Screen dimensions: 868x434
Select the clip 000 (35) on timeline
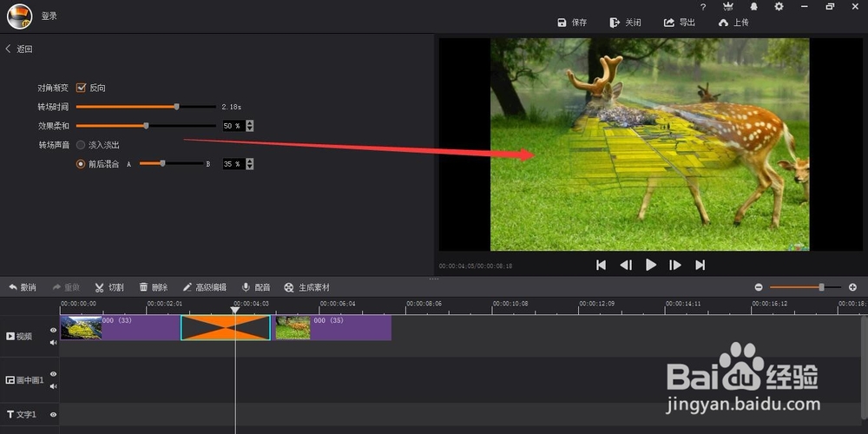click(x=333, y=328)
